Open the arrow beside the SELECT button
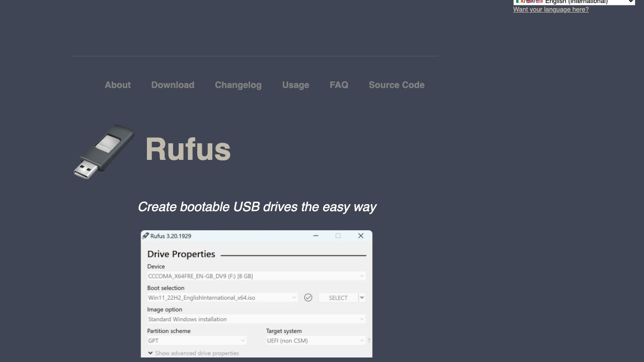The width and height of the screenshot is (644, 362). 362,298
